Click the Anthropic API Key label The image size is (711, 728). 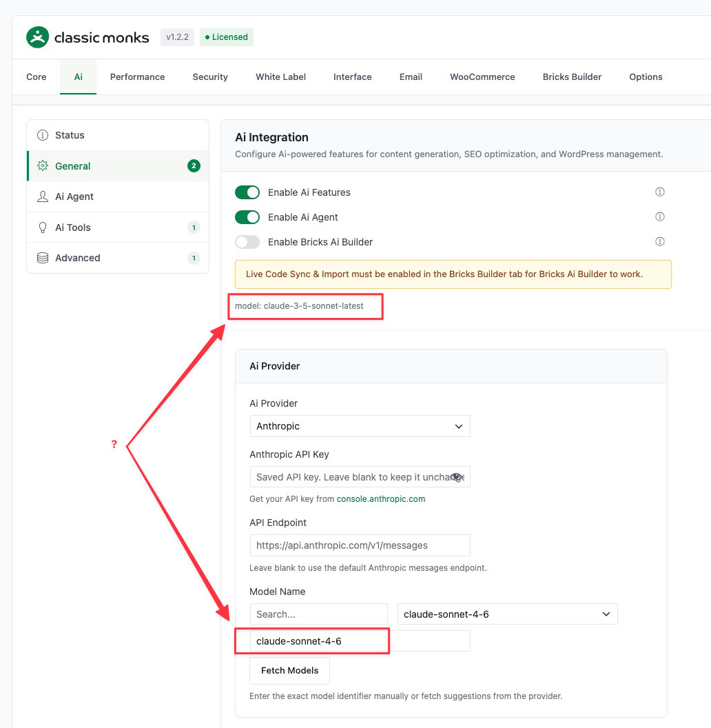point(289,454)
